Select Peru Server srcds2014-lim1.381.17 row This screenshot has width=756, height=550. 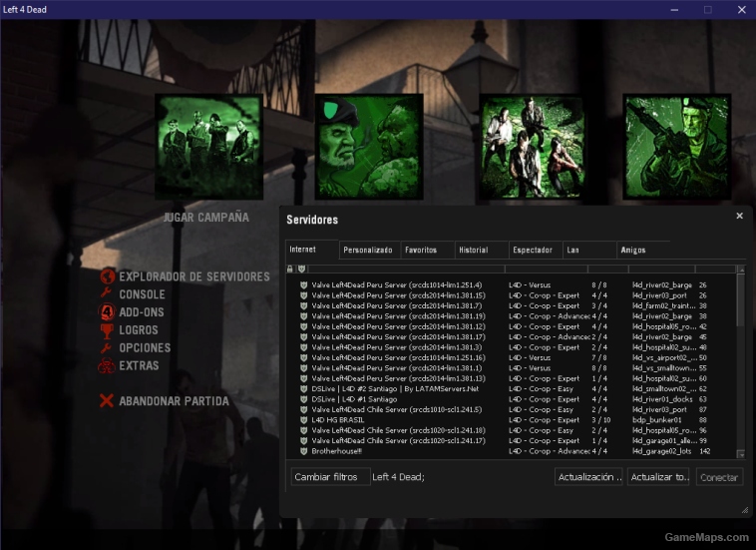(x=511, y=336)
